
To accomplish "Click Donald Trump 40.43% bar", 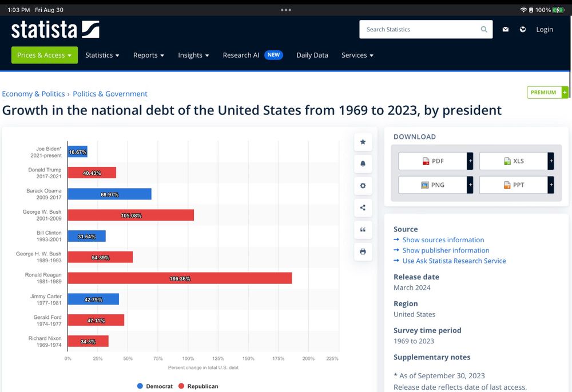I will pyautogui.click(x=92, y=173).
